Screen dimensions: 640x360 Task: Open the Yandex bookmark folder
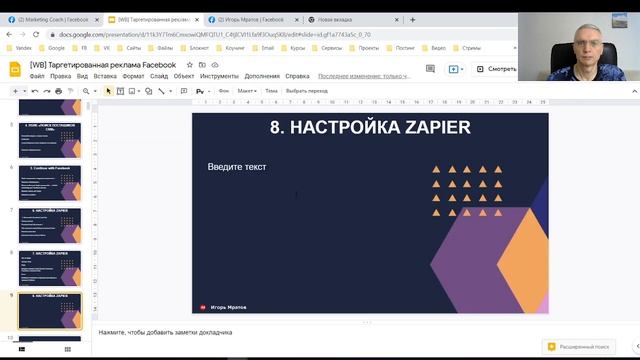(19, 48)
